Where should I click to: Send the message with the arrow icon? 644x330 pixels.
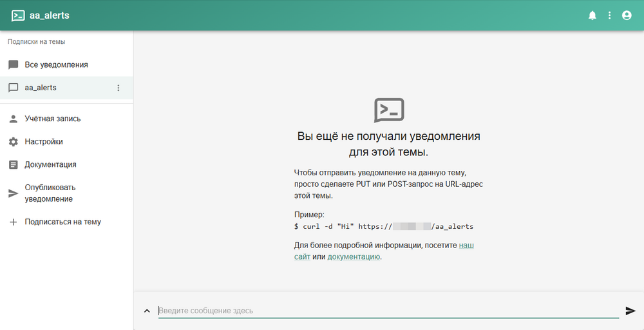pyautogui.click(x=630, y=311)
